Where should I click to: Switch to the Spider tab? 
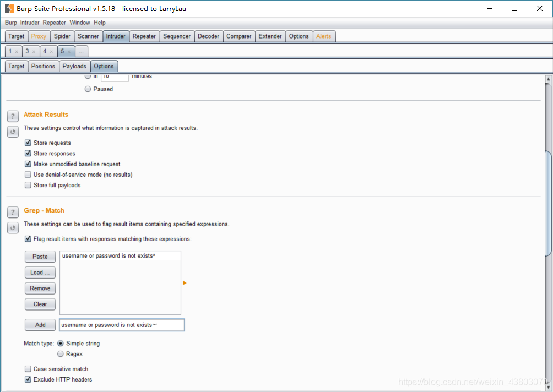(x=62, y=36)
